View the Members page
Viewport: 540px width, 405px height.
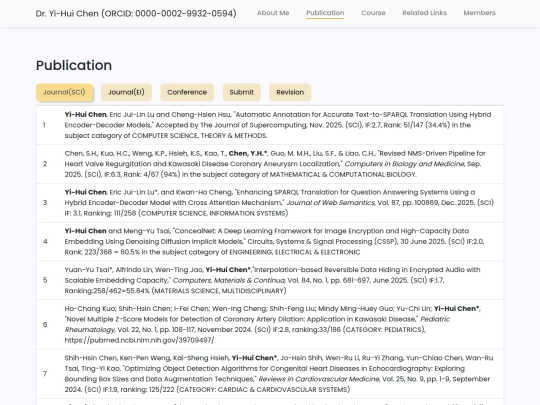[479, 13]
